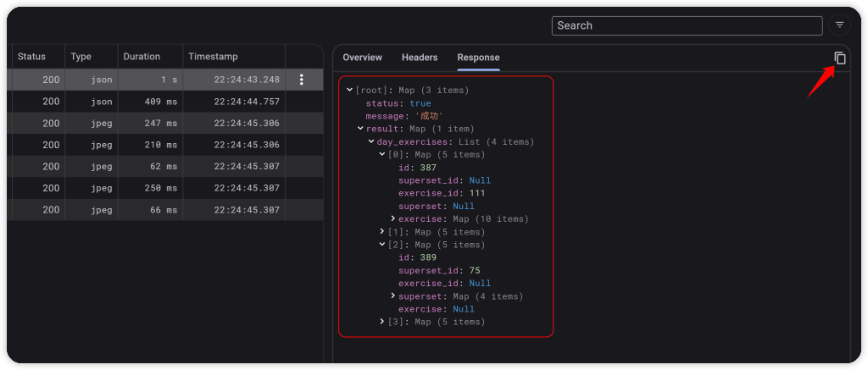868x370 pixels.
Task: Select the Response tab
Action: [x=478, y=58]
